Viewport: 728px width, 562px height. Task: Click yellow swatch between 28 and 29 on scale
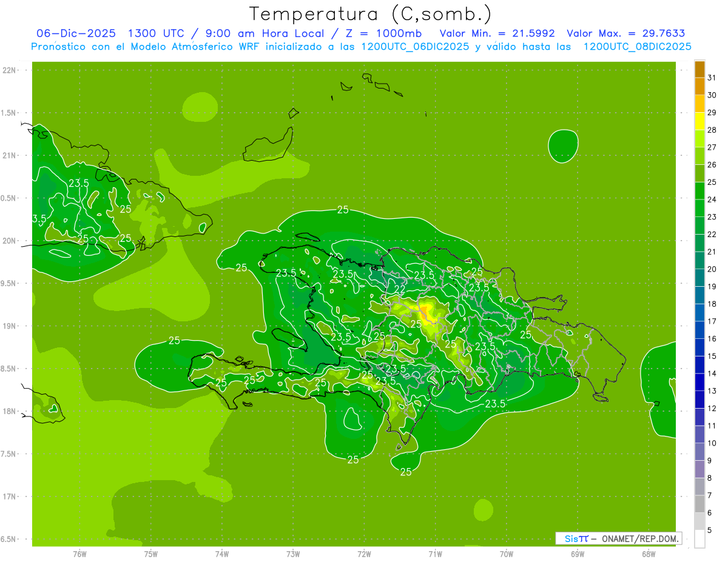coord(699,121)
